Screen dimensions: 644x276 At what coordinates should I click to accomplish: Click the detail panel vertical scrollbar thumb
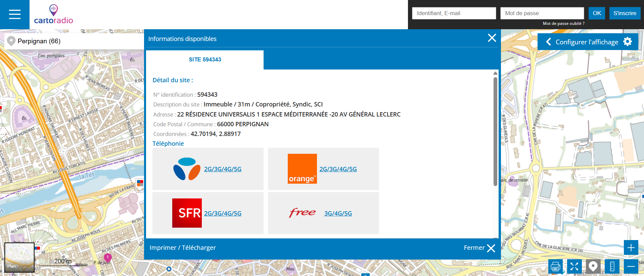point(495,132)
